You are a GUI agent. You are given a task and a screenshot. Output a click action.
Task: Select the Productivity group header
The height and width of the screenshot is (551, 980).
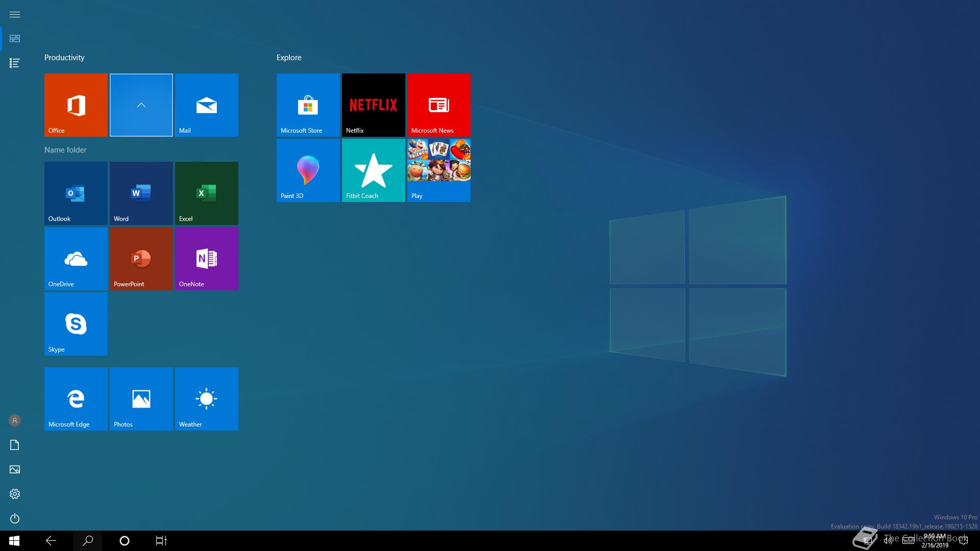coord(64,58)
